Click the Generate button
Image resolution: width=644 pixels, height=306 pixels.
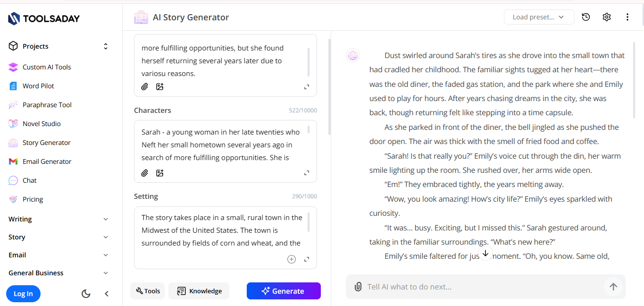coord(284,291)
